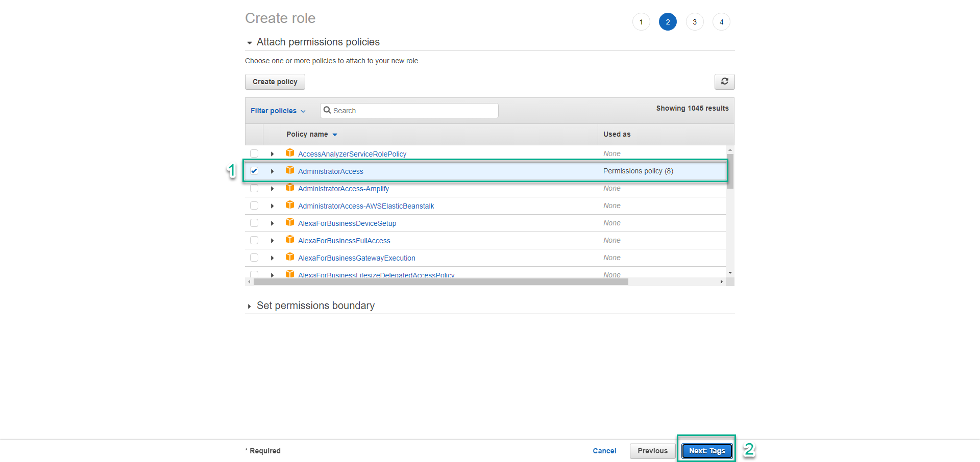The height and width of the screenshot is (462, 980).
Task: Click the policy Search input field
Action: 409,111
